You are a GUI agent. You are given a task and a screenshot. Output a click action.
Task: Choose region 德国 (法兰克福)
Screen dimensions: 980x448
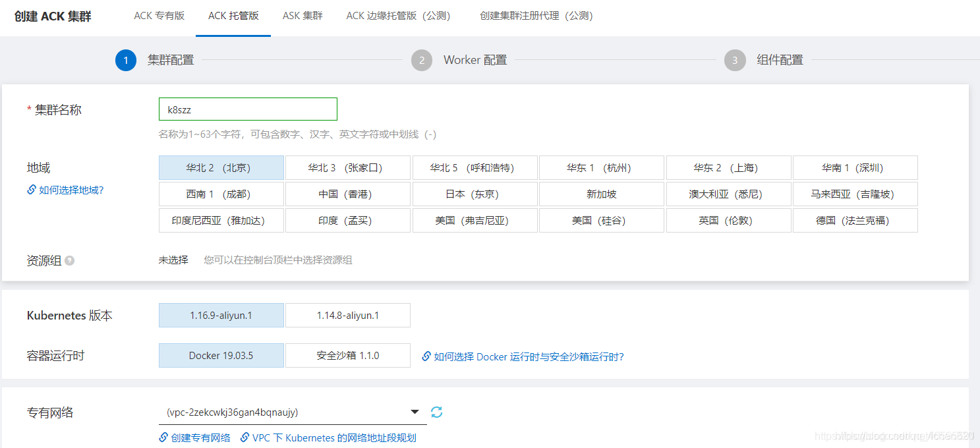855,221
